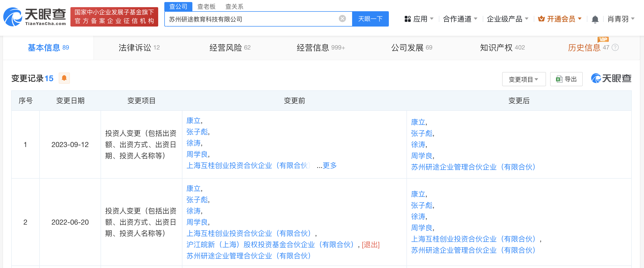Image resolution: width=644 pixels, height=268 pixels.
Task: Click the crown icon beside 开通会员
Action: click(541, 19)
